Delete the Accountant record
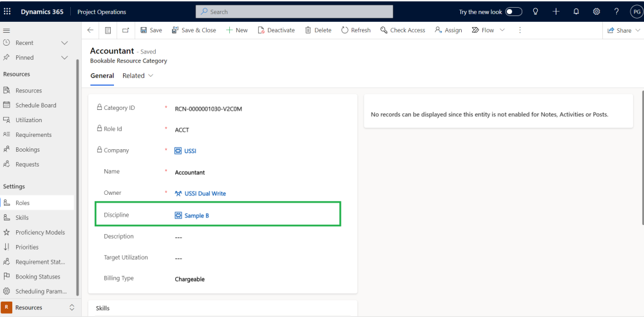 pyautogui.click(x=318, y=30)
